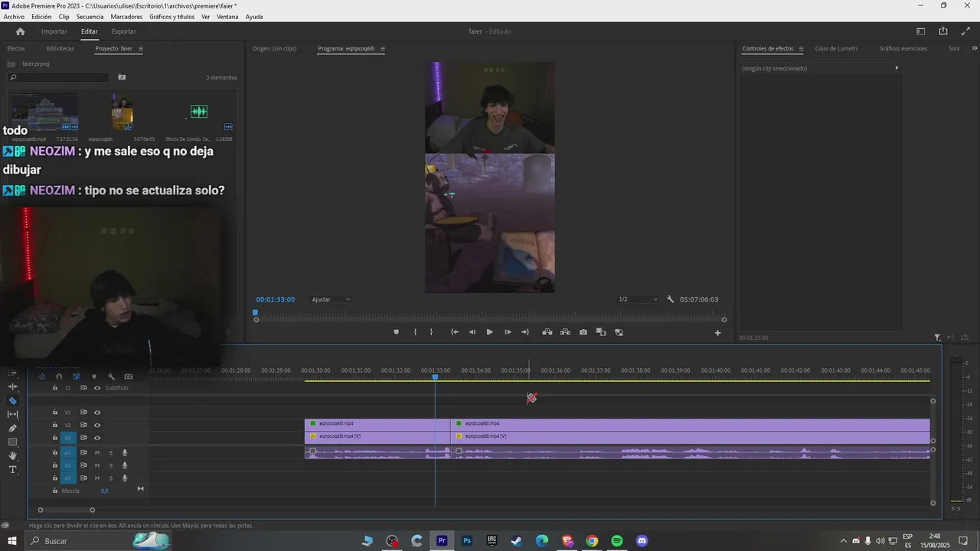The height and width of the screenshot is (551, 980).
Task: Open Proyecto: faier panel menu
Action: [x=141, y=48]
